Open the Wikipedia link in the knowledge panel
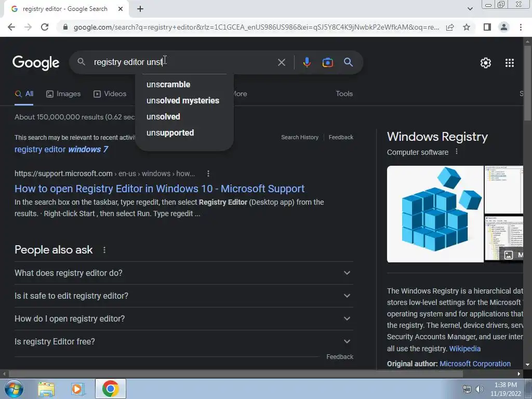 coord(465,349)
